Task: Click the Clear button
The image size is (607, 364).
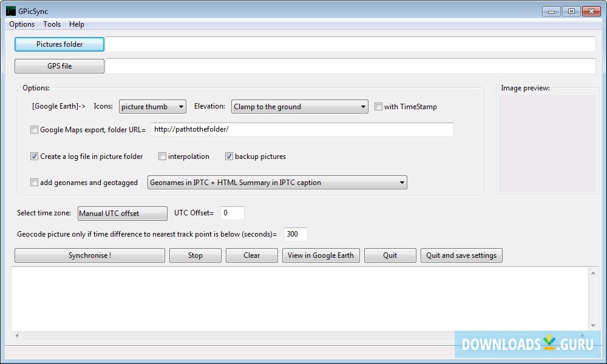Action: point(252,255)
